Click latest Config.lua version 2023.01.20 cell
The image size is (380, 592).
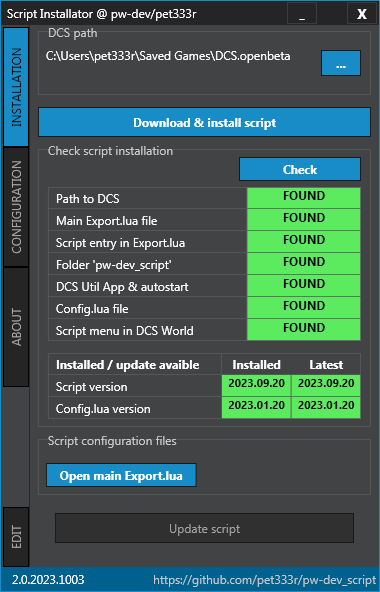tap(326, 407)
